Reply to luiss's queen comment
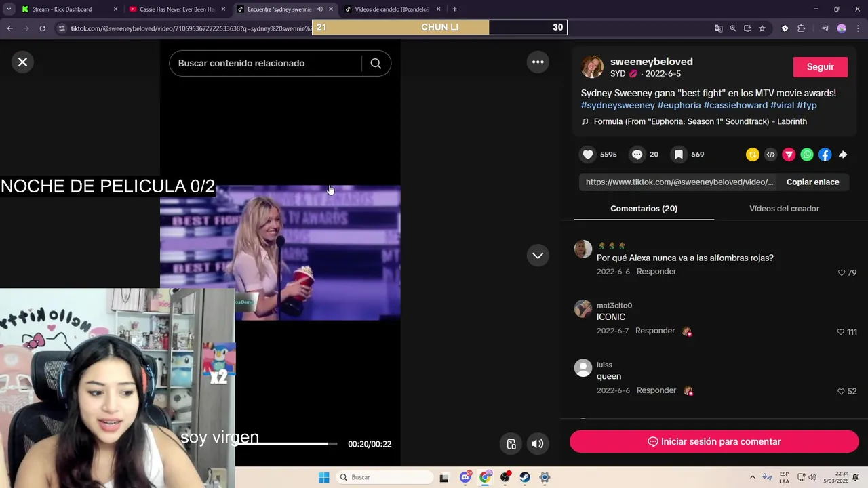Image resolution: width=868 pixels, height=488 pixels. 656,390
